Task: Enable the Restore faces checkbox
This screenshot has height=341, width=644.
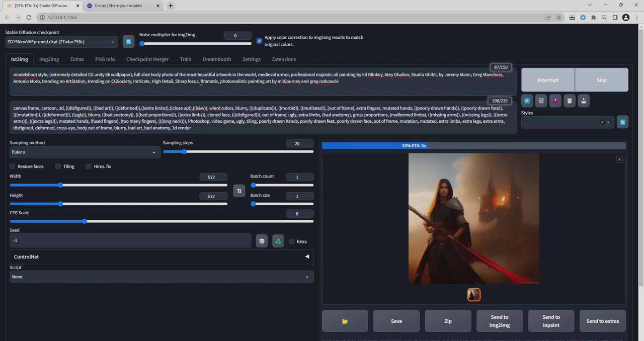Action: pyautogui.click(x=12, y=166)
